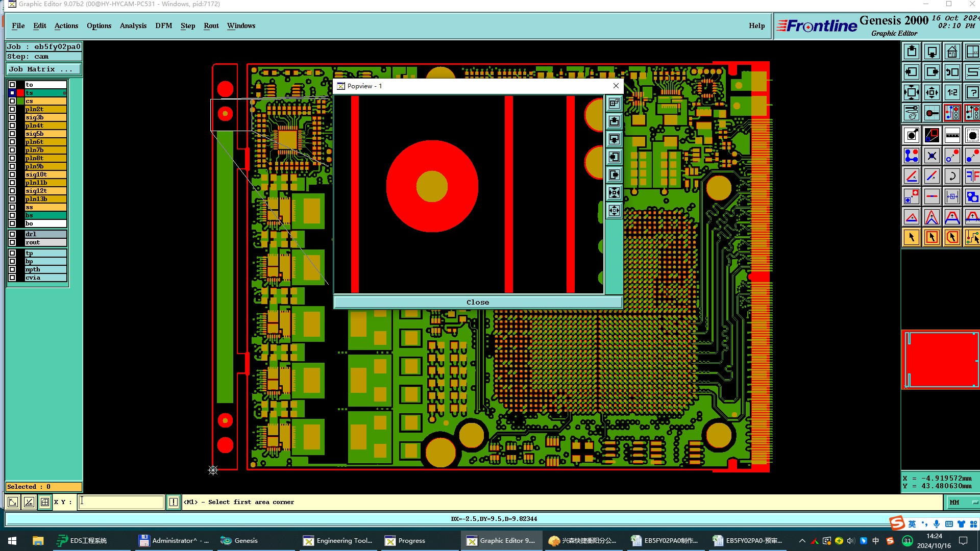Click the wrench and palette settings icon

912,113
